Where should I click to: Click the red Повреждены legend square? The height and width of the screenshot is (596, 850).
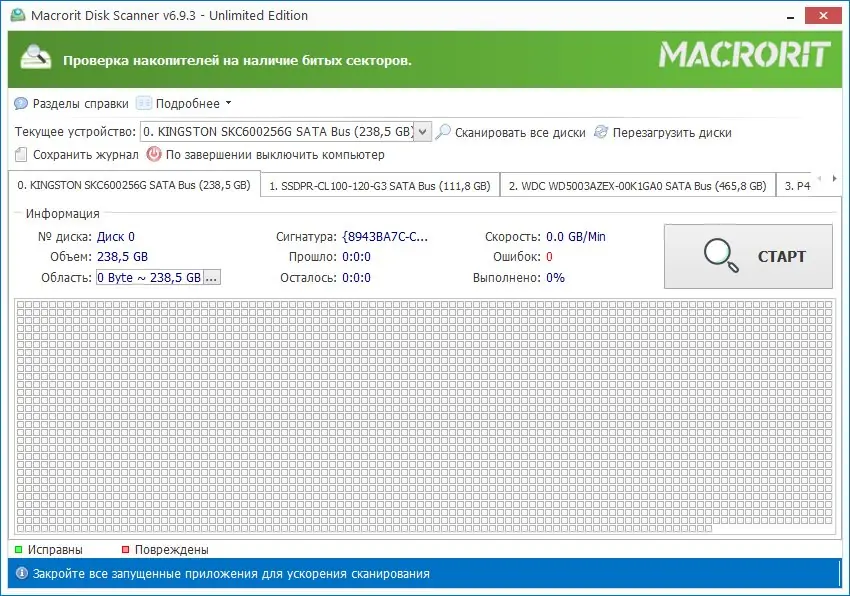(125, 549)
